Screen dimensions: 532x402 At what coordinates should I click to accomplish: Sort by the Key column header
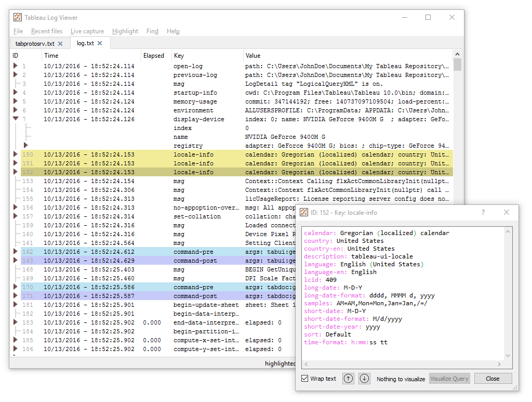207,56
